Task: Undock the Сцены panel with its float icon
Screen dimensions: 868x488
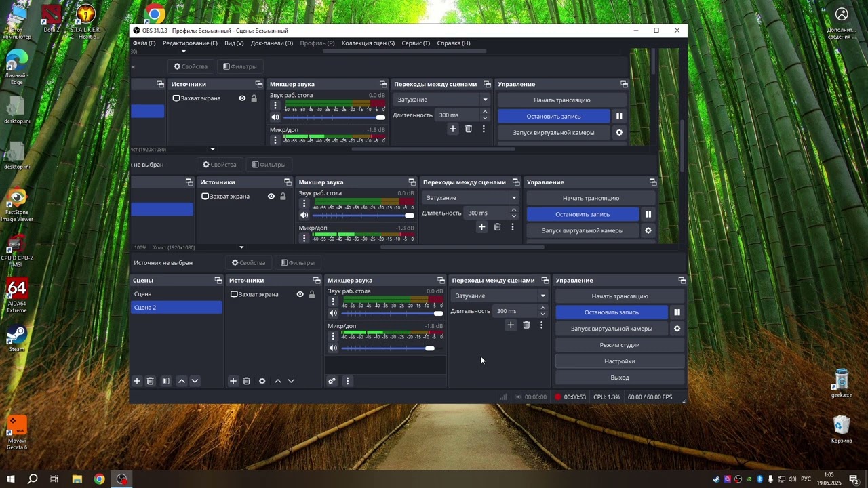Action: coord(218,280)
